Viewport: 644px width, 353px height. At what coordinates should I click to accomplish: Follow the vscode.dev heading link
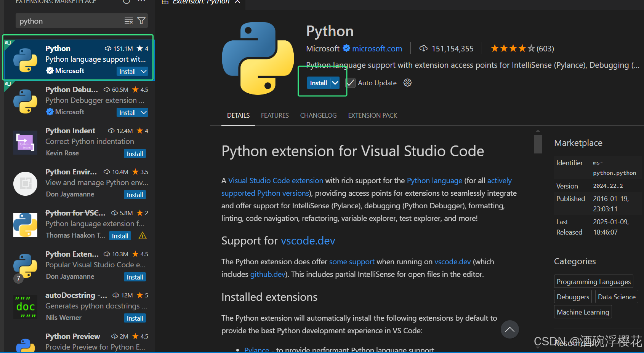(x=308, y=241)
